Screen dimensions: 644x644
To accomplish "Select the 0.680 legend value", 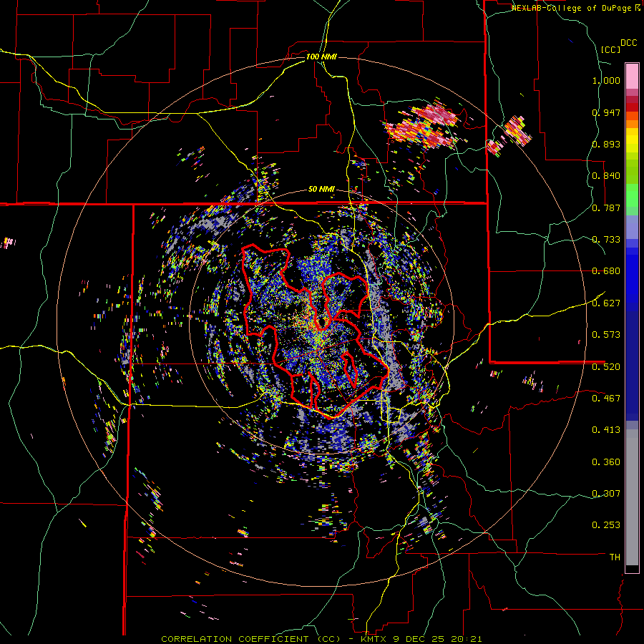I will pos(606,271).
